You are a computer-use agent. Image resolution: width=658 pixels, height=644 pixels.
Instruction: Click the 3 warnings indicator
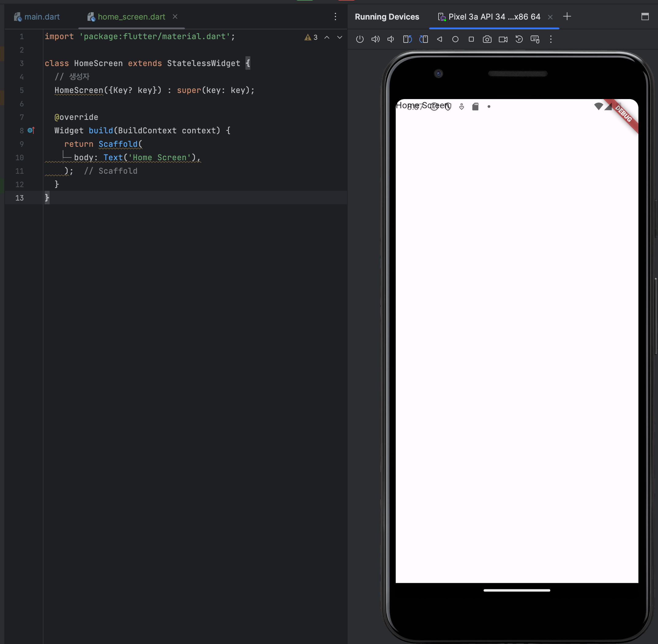click(311, 37)
